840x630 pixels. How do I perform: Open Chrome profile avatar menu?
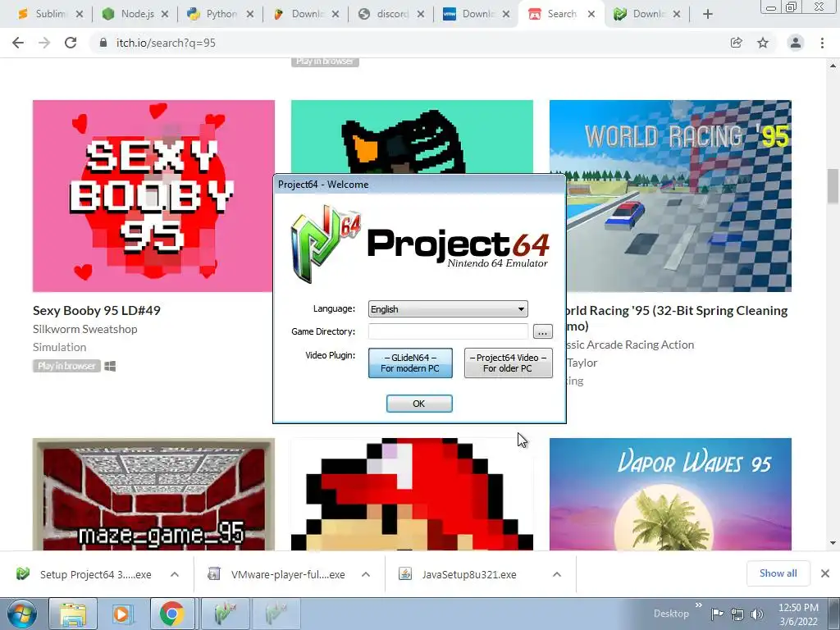[x=796, y=43]
